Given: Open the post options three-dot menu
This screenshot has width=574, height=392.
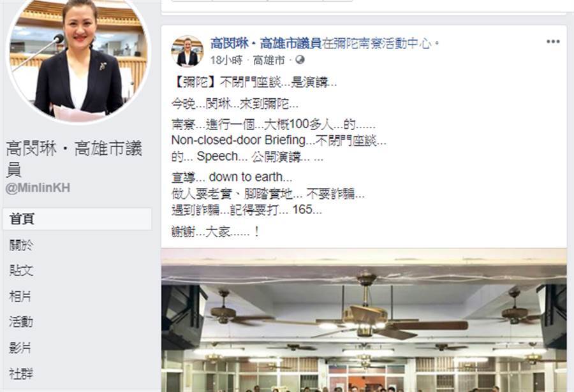Looking at the screenshot, I should click(x=553, y=41).
